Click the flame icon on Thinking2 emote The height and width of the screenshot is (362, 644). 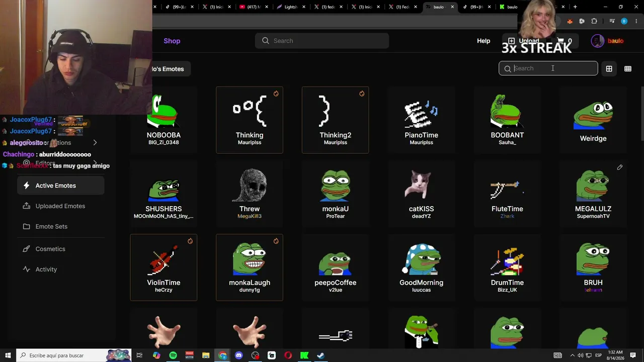pyautogui.click(x=362, y=94)
